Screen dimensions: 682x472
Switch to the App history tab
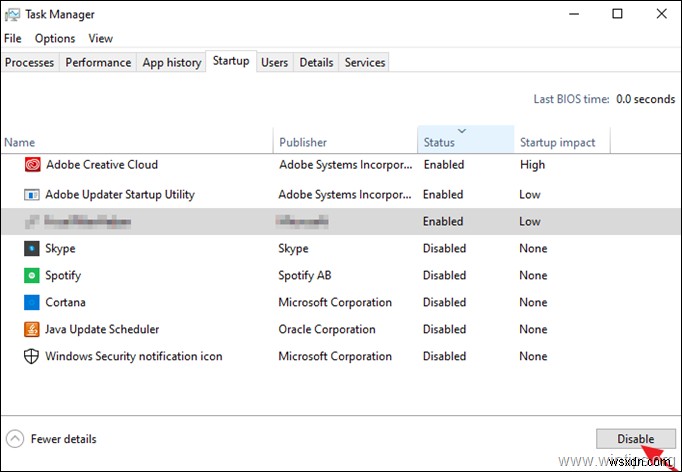point(172,63)
